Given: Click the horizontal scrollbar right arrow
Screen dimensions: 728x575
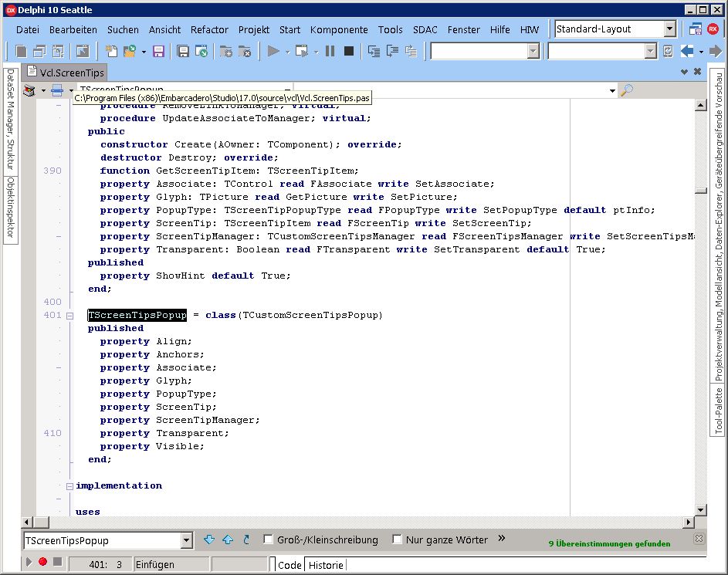Looking at the screenshot, I should [x=689, y=522].
